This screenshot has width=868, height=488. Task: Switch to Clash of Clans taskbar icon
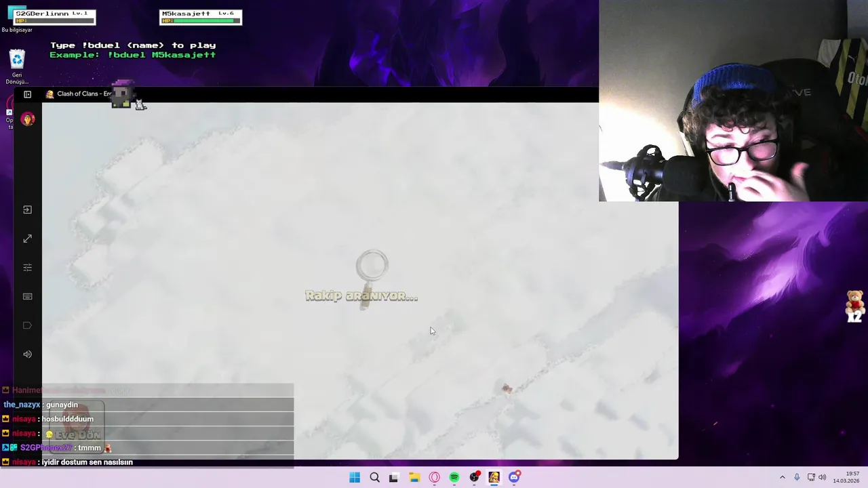[494, 477]
